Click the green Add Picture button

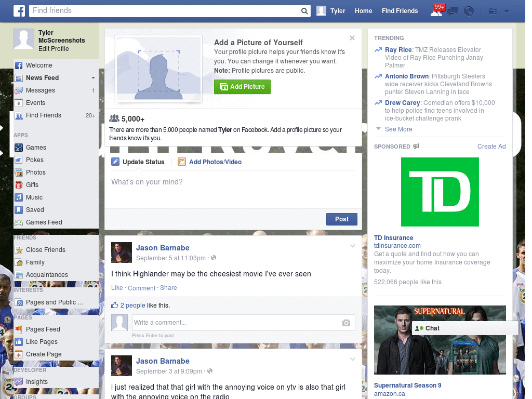pyautogui.click(x=242, y=87)
